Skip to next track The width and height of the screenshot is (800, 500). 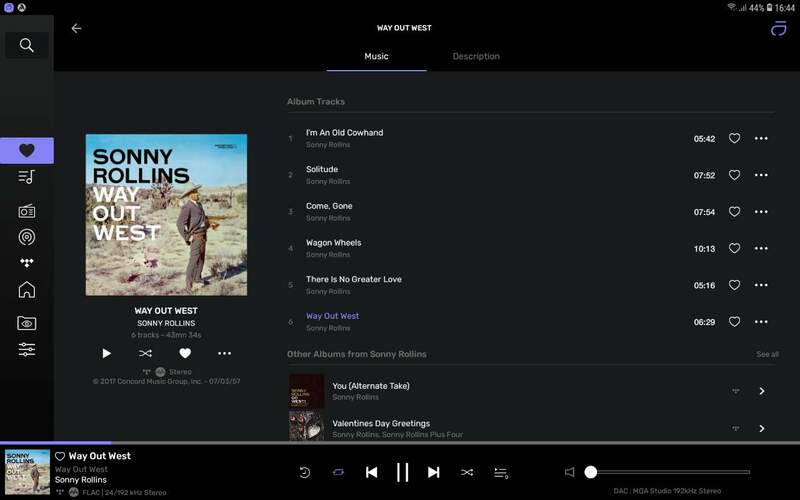[x=434, y=472]
